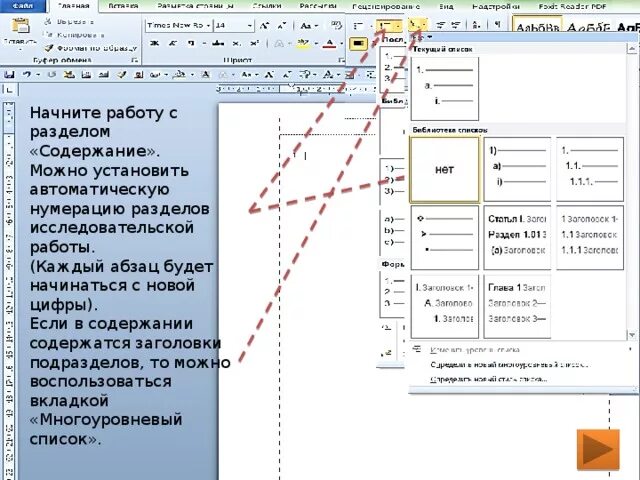
Task: Select the I. A. 1. Заголовок list style
Action: 444,306
